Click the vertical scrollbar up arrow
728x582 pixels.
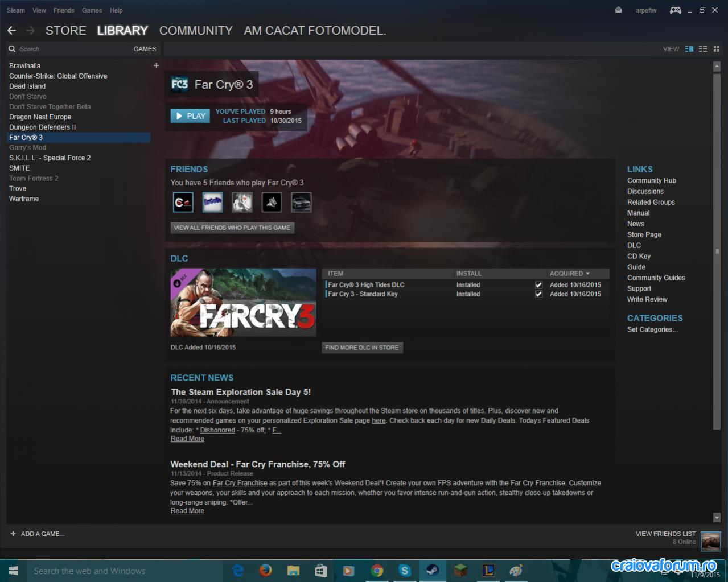pos(717,67)
